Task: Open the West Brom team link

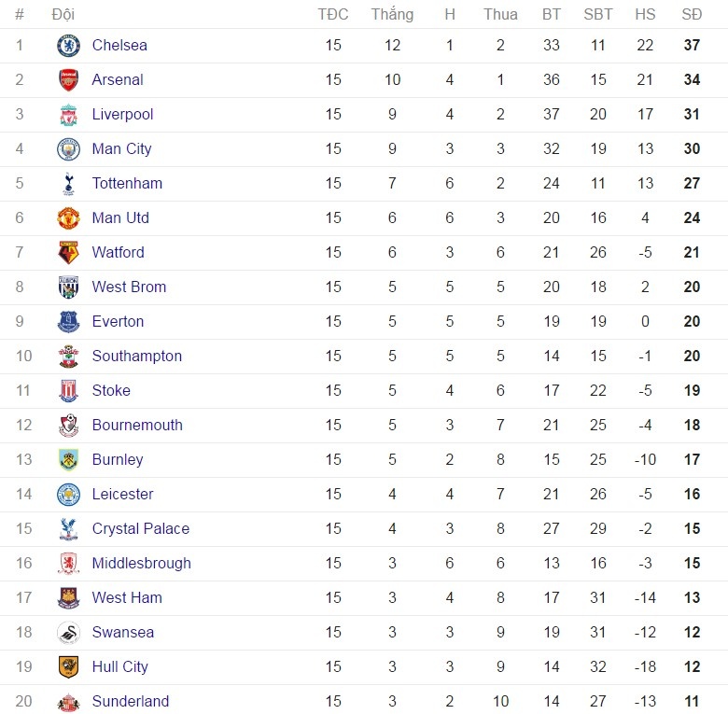Action: click(129, 287)
